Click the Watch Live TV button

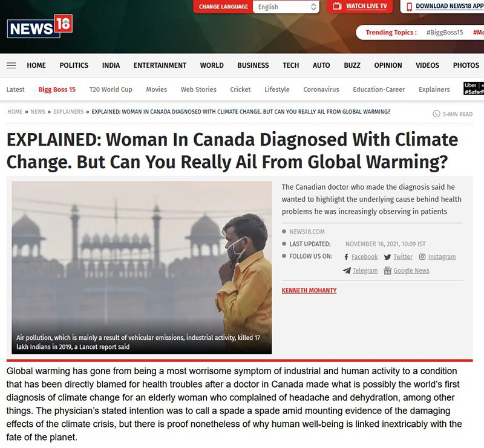tap(360, 6)
